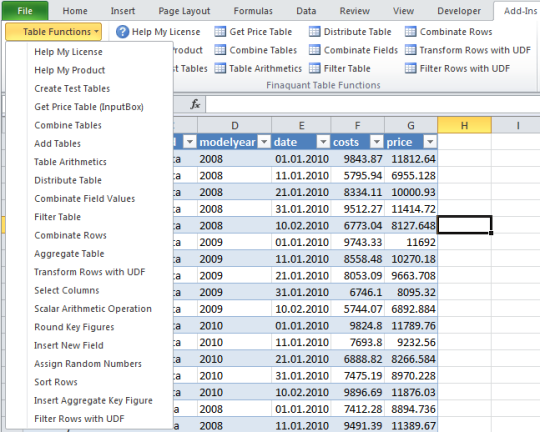Click the Filter Rows with UDF ribbon icon
540x432 pixels.
point(410,68)
